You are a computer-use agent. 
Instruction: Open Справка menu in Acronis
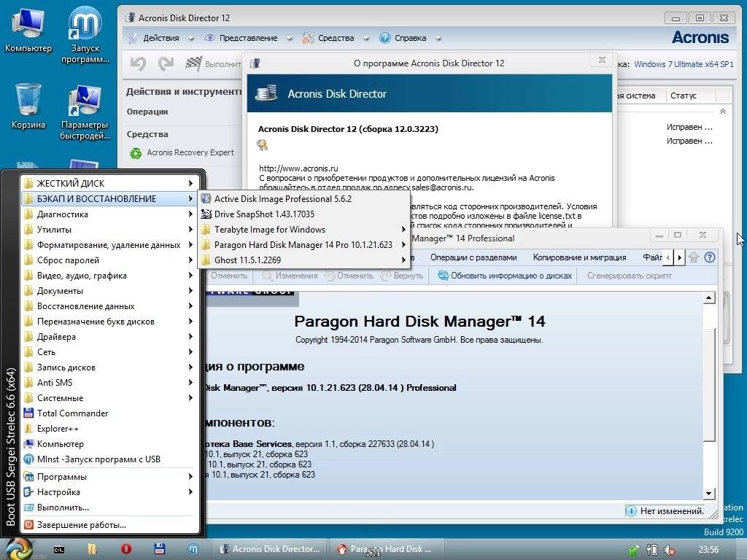(x=410, y=38)
